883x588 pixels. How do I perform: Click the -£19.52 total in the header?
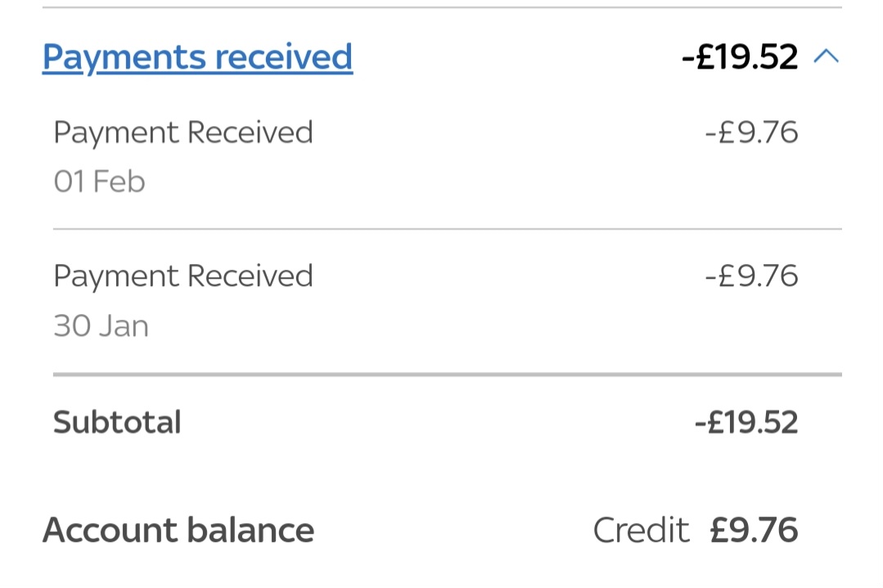[739, 57]
